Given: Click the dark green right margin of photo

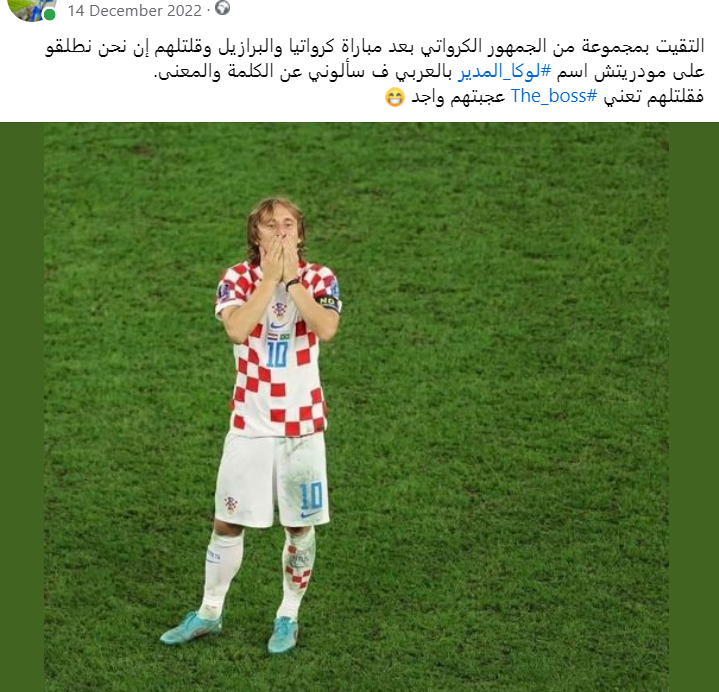Looking at the screenshot, I should (694, 407).
